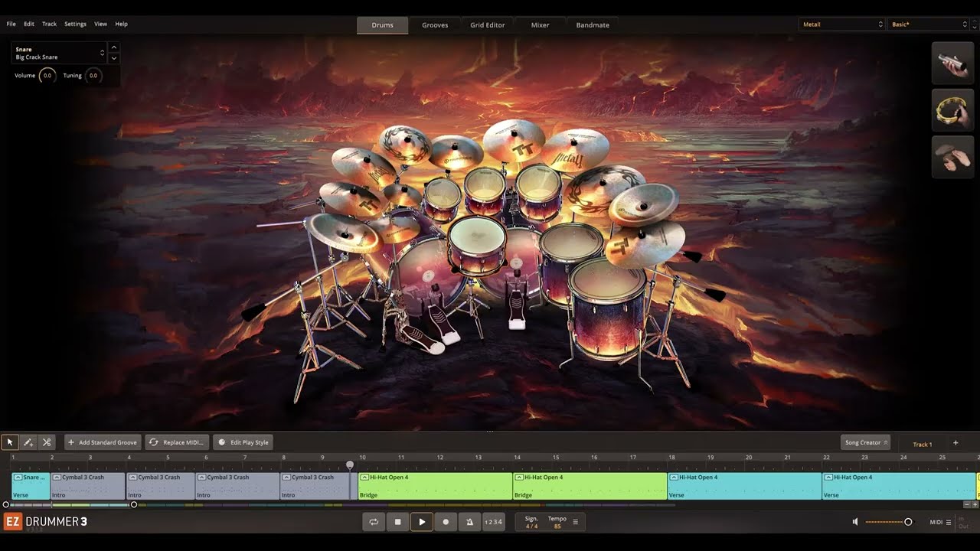Click the Edit Play Style button

[243, 442]
